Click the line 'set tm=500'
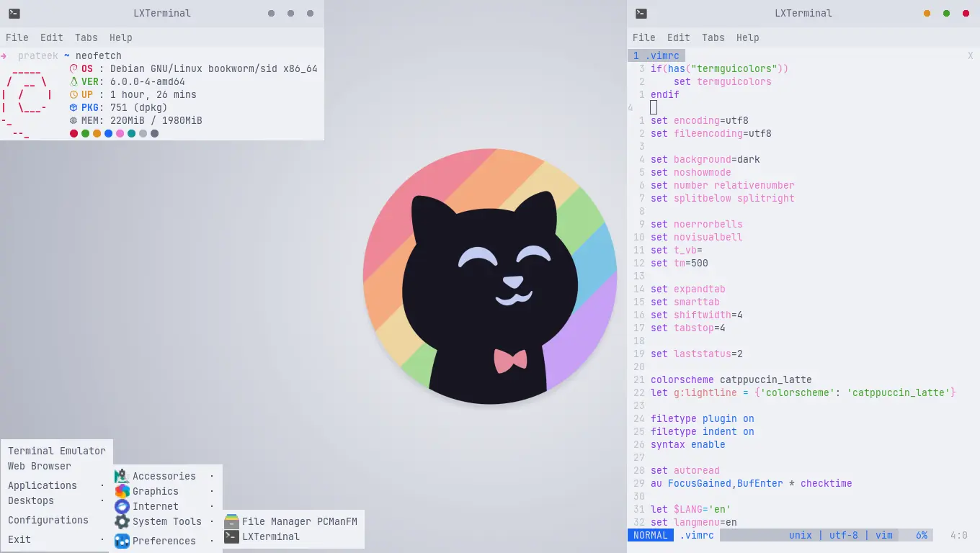Screen dimensions: 980x553 point(680,263)
